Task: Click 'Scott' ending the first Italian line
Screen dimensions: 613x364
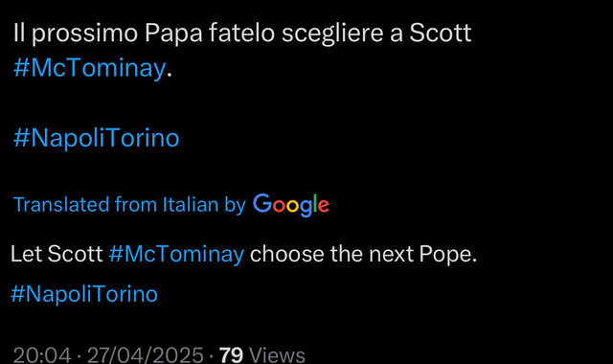Action: (x=441, y=33)
